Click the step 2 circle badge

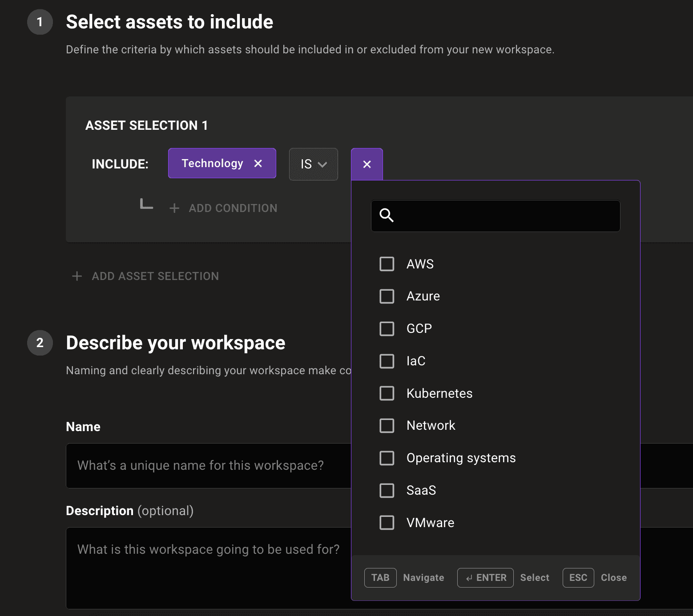pos(40,343)
